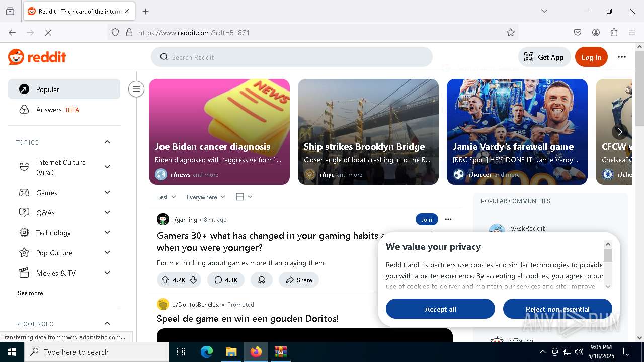Advance the trending carousel with next arrow

[620, 132]
